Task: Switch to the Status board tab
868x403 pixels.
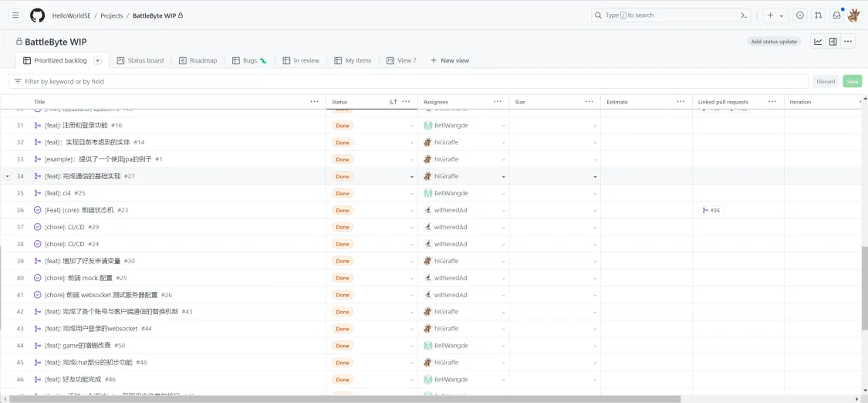Action: click(140, 60)
